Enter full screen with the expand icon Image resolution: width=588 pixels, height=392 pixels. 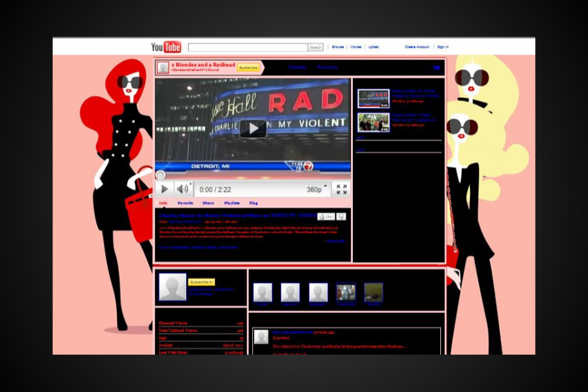click(341, 189)
